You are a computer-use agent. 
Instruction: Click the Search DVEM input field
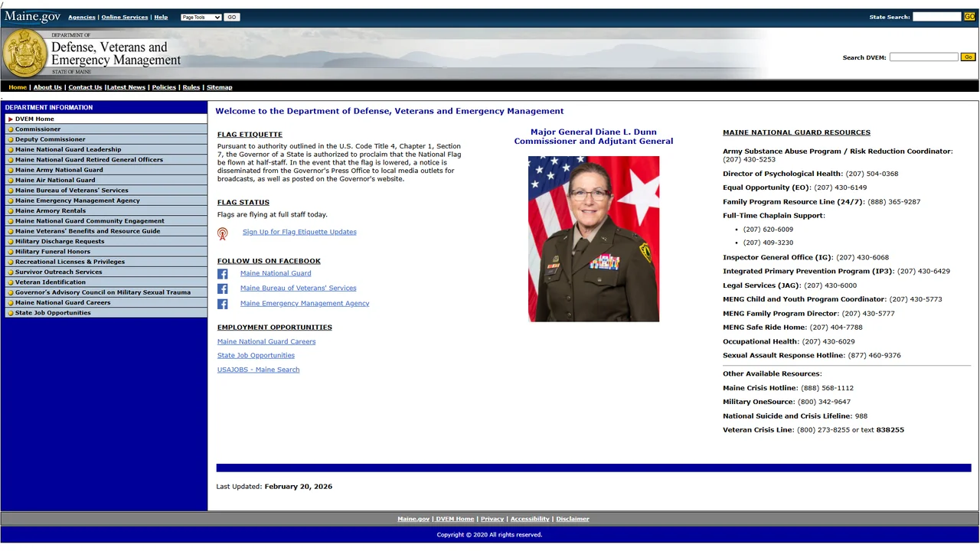923,57
